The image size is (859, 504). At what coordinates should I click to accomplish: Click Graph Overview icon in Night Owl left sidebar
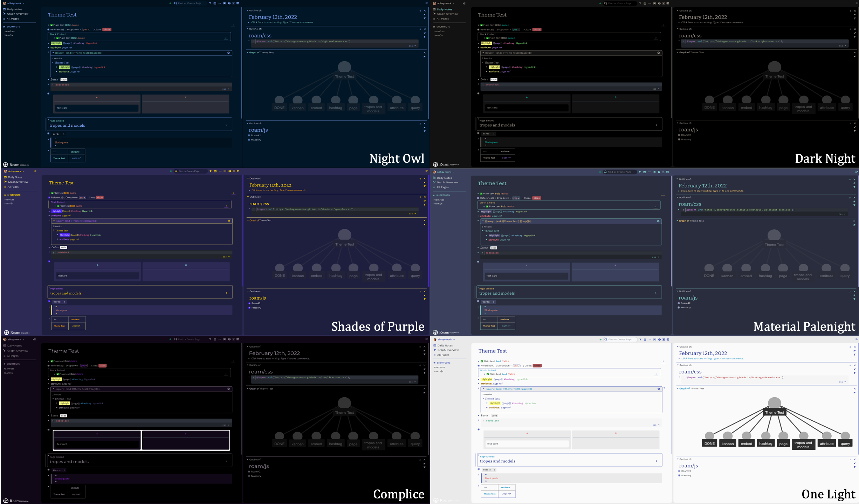click(4, 14)
